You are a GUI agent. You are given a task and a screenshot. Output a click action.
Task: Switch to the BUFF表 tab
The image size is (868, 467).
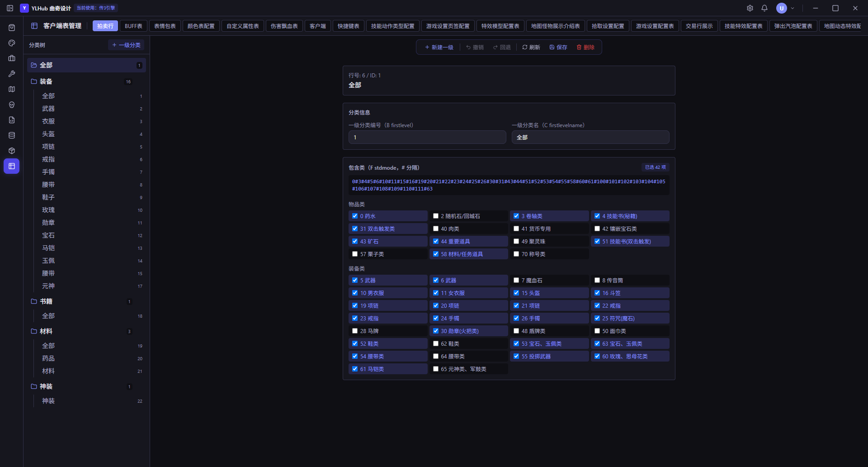[x=133, y=26]
